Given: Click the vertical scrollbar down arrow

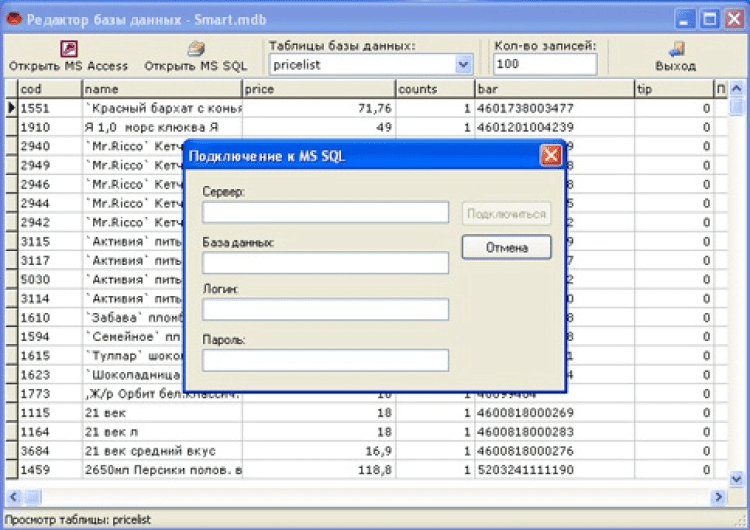Looking at the screenshot, I should point(737,478).
